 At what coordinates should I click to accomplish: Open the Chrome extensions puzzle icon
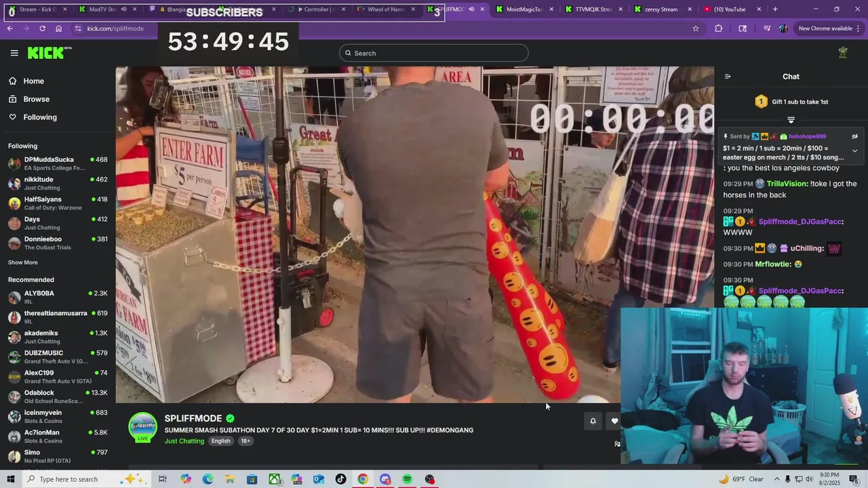pos(719,28)
